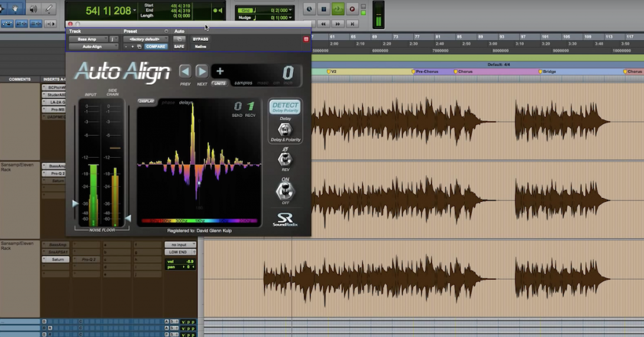This screenshot has width=644, height=337.
Task: Open the 'no input' track input selector
Action: click(180, 245)
